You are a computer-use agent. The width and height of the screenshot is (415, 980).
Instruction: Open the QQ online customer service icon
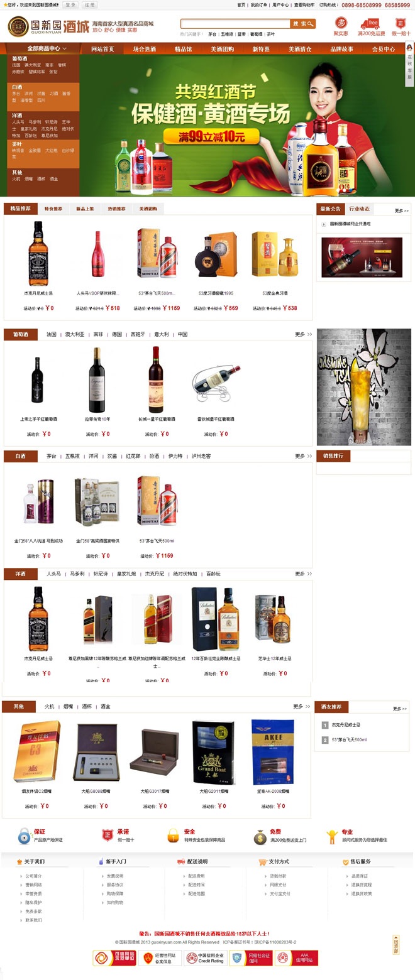click(409, 48)
